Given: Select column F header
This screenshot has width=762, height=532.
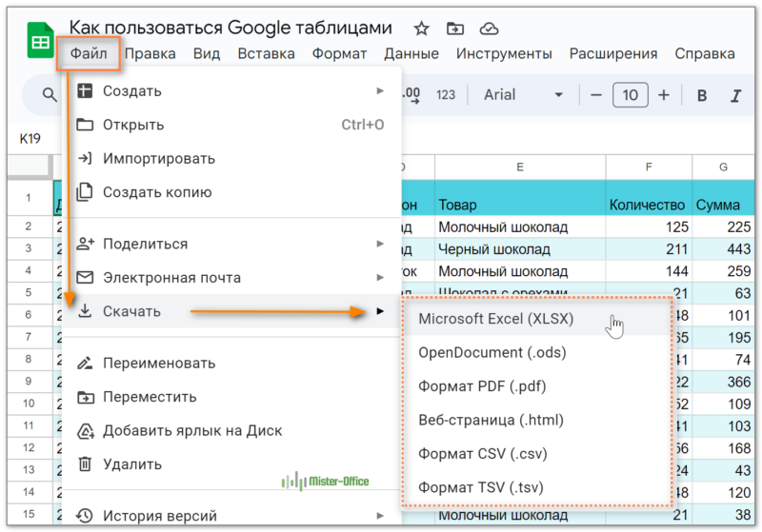Looking at the screenshot, I should [649, 167].
